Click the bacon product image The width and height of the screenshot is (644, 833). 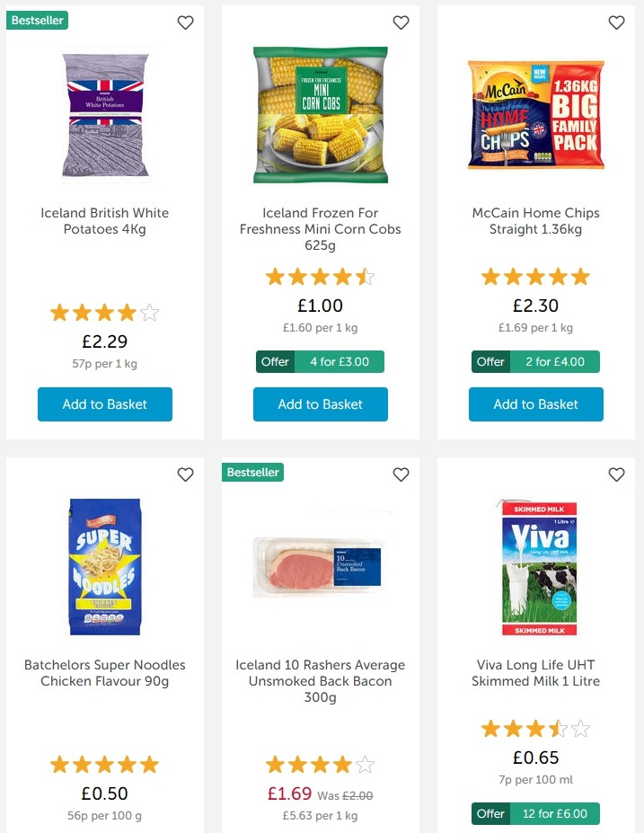click(320, 566)
